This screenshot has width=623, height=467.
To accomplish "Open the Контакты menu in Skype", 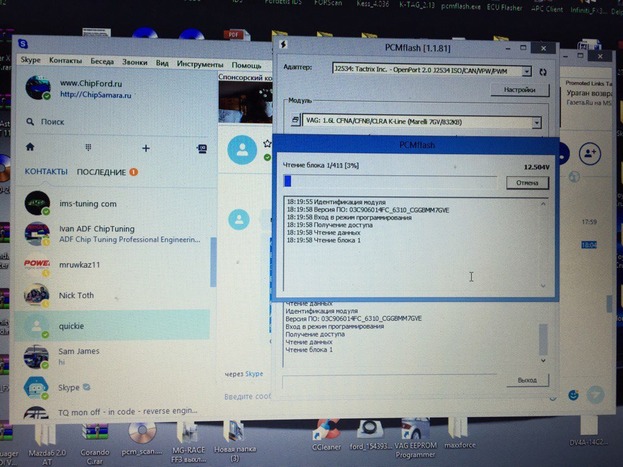I will pyautogui.click(x=65, y=62).
